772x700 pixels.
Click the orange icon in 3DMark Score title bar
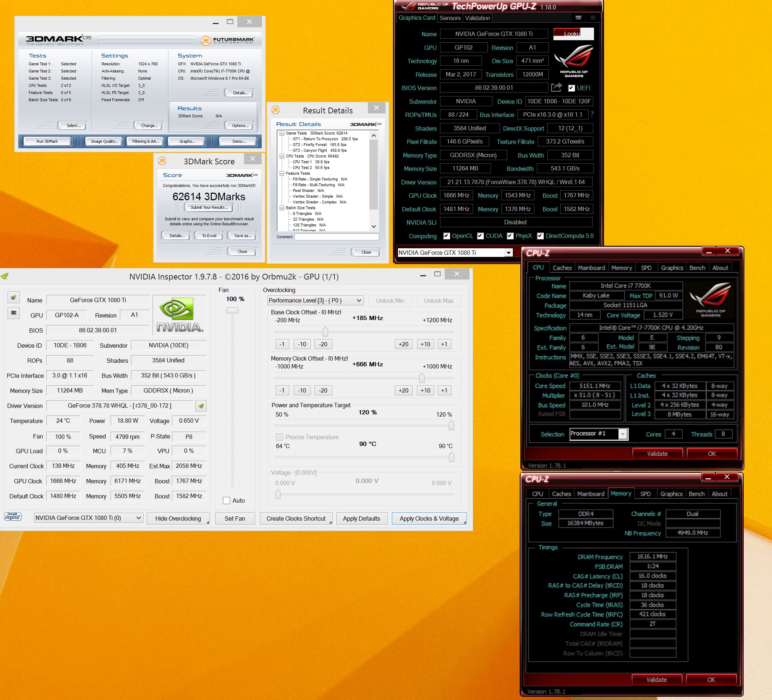(162, 161)
